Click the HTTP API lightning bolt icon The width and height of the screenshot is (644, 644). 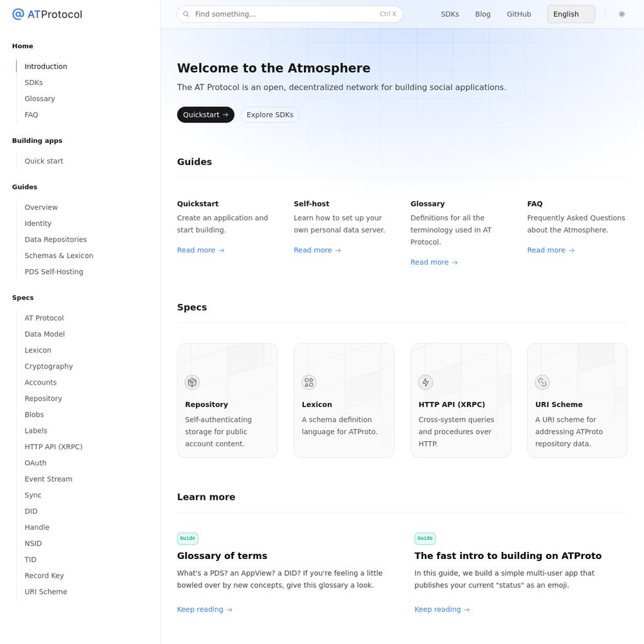point(426,383)
